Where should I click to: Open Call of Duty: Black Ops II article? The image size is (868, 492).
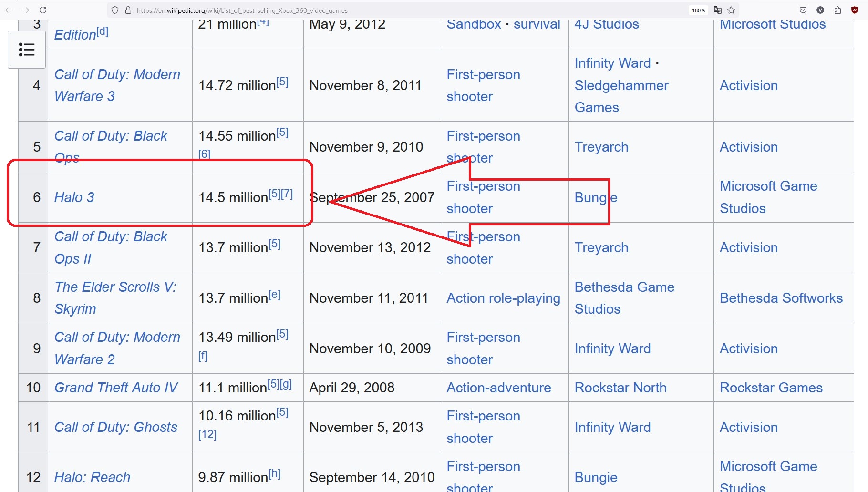pos(111,247)
